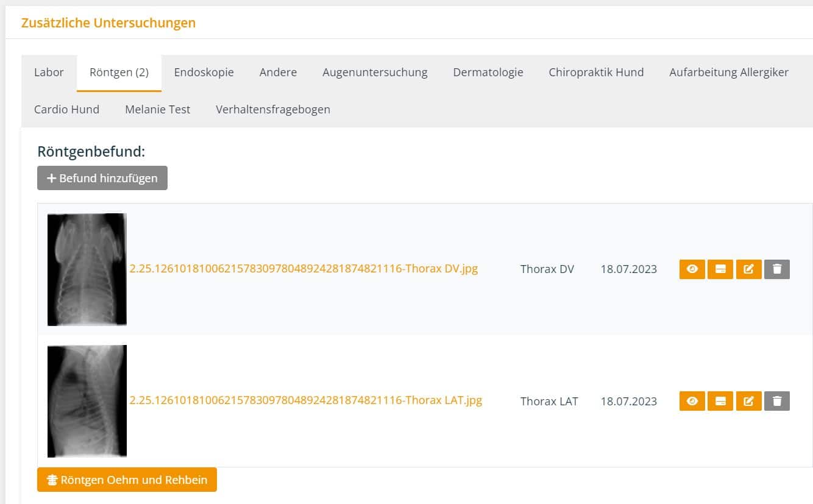Screen dimensions: 813x504
Task: Open the Andere tab
Action: click(x=278, y=73)
